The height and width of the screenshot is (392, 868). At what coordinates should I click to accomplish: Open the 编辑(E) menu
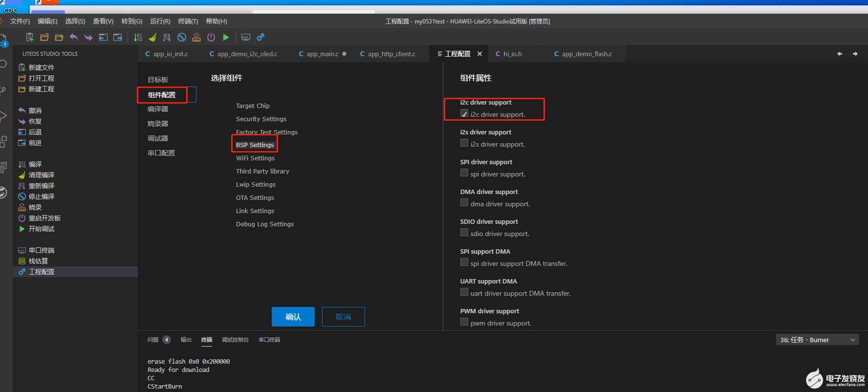tap(47, 21)
